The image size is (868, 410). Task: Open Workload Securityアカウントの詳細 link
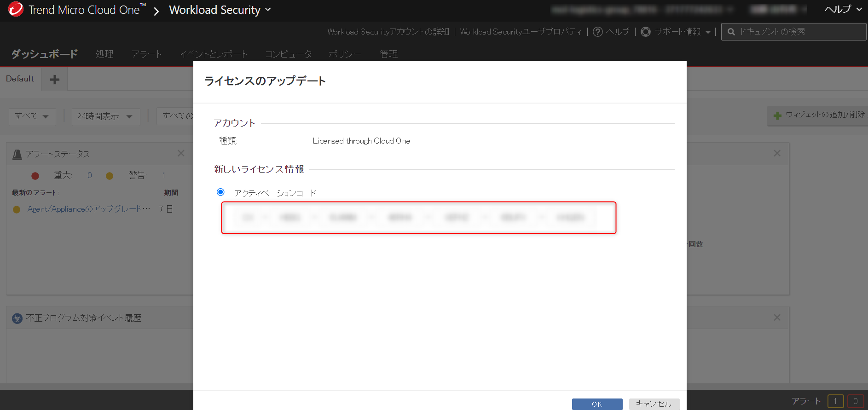click(x=388, y=32)
